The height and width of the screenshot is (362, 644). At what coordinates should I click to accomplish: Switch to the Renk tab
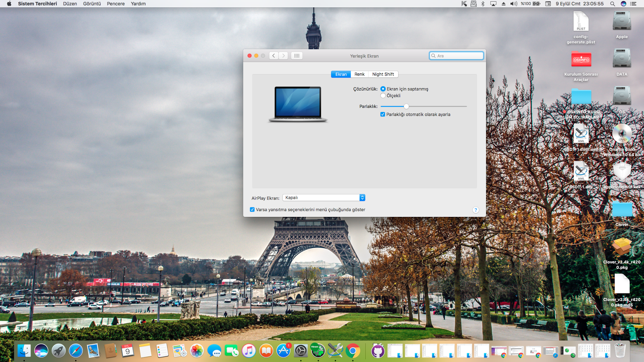[359, 74]
